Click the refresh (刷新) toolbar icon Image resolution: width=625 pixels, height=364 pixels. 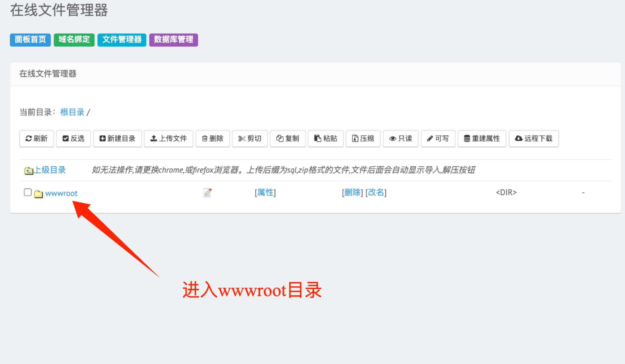coord(37,139)
